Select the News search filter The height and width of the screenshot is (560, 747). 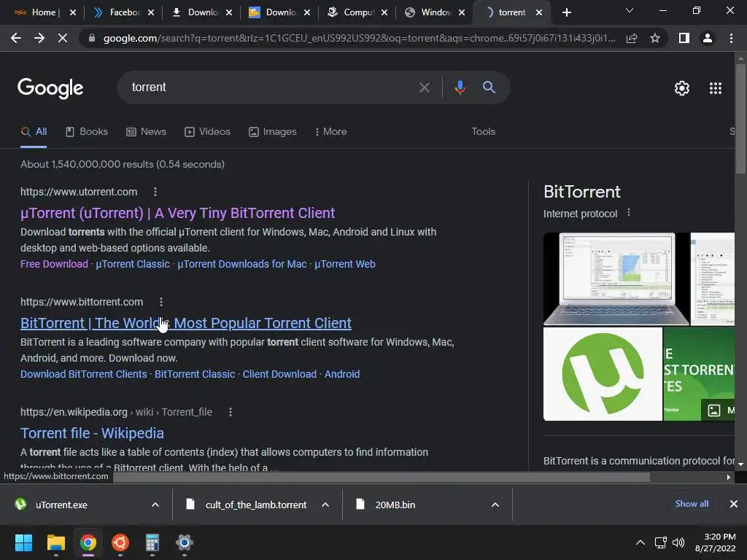pos(146,132)
